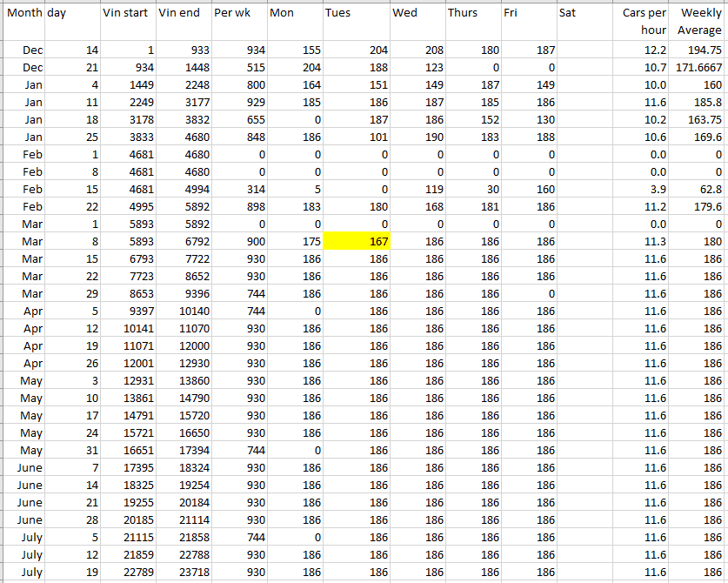Select the Fri value 130 in Jan 18 row
The height and width of the screenshot is (583, 728).
(528, 119)
